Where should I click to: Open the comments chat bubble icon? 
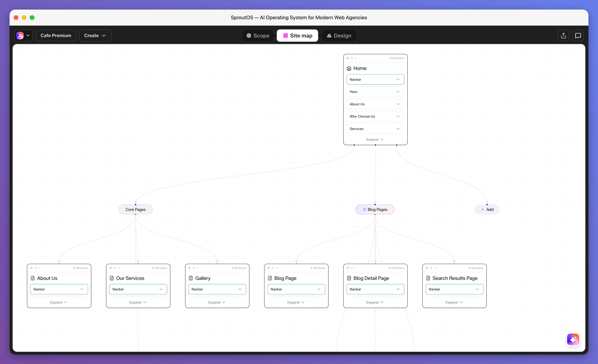pyautogui.click(x=578, y=36)
